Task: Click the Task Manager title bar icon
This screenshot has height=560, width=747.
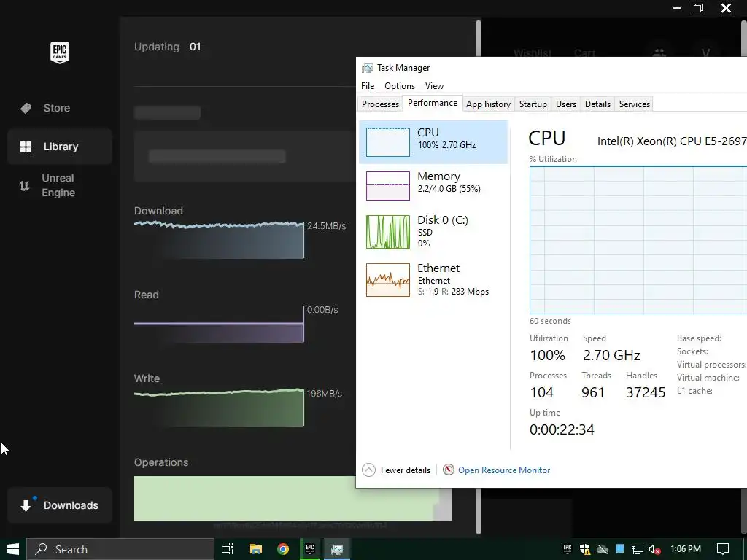Action: (x=368, y=68)
